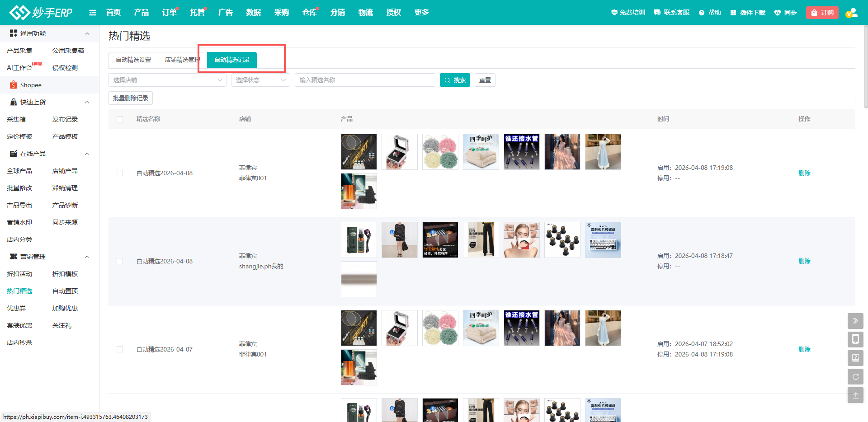868x422 pixels.
Task: Select all records with the header checkbox
Action: [120, 119]
